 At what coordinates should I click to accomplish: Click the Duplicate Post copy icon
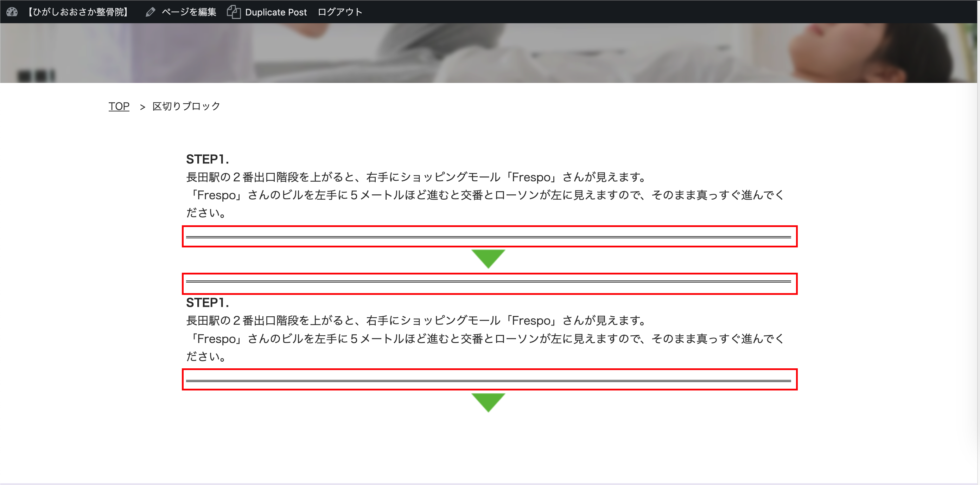234,12
